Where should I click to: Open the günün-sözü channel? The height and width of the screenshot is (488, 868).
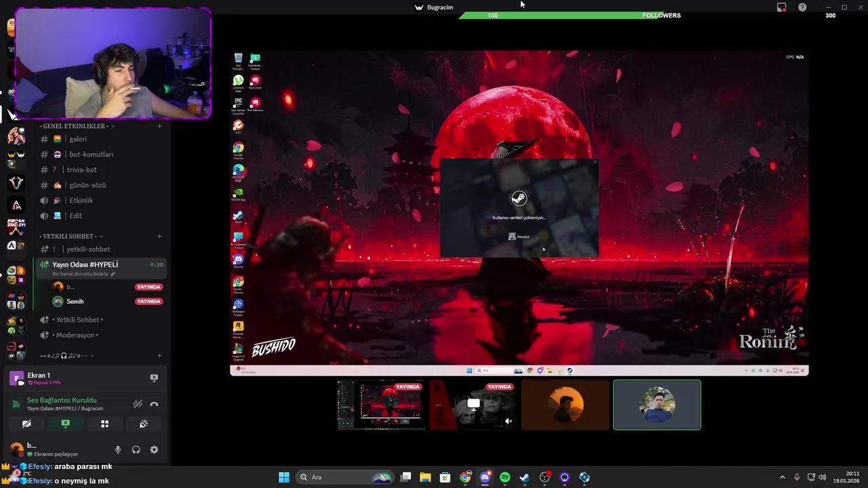tap(102, 185)
